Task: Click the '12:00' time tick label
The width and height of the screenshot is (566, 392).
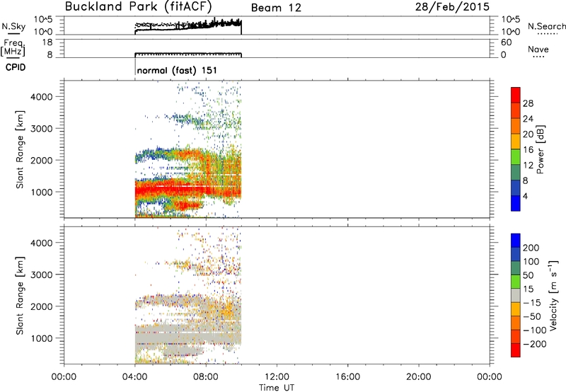Action: [277, 377]
